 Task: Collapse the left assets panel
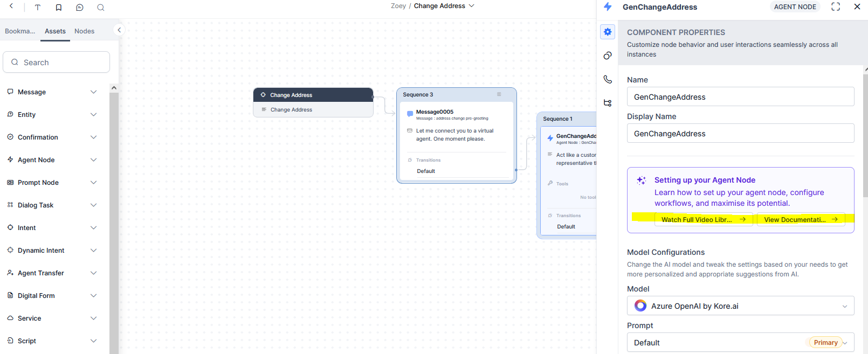pyautogui.click(x=119, y=30)
